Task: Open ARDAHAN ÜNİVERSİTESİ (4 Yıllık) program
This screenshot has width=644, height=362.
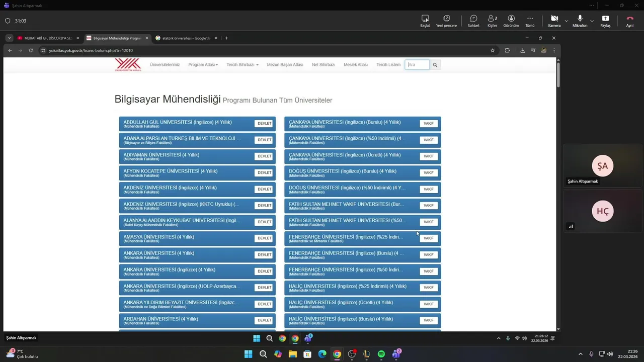Action: pyautogui.click(x=197, y=320)
